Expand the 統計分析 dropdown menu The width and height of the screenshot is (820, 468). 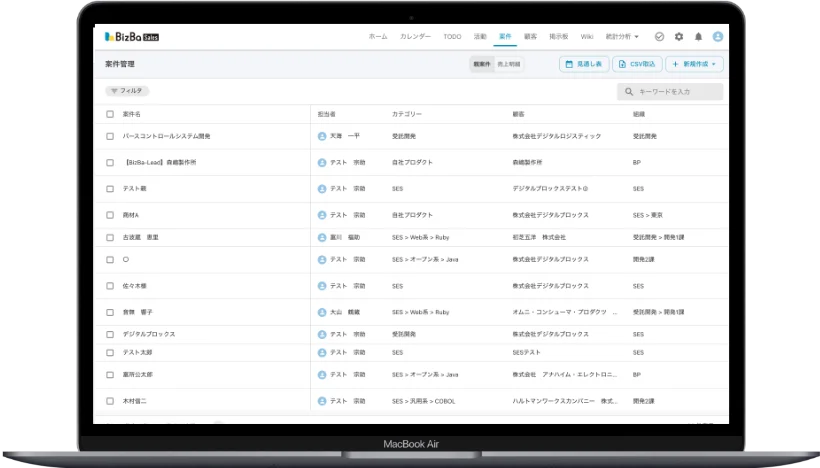pyautogui.click(x=622, y=37)
